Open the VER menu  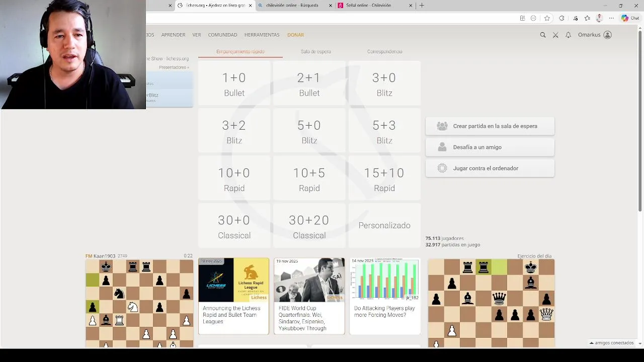[x=196, y=35]
